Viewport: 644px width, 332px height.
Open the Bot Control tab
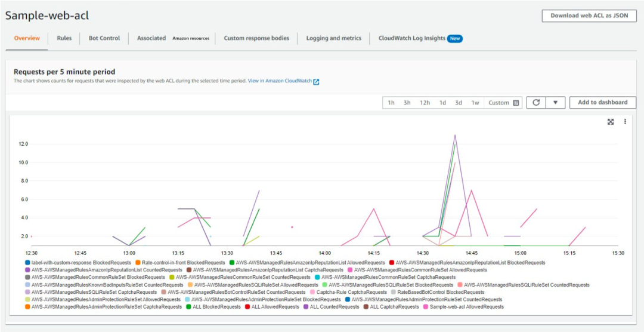(104, 38)
